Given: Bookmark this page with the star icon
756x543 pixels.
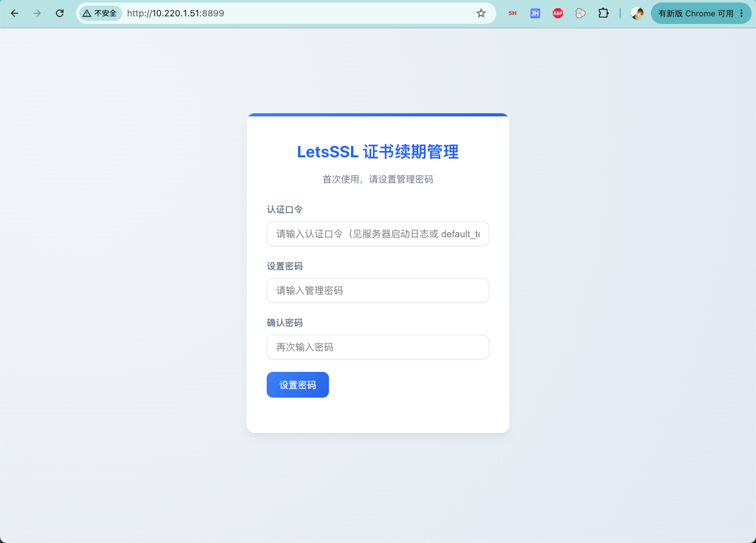Looking at the screenshot, I should pyautogui.click(x=481, y=13).
